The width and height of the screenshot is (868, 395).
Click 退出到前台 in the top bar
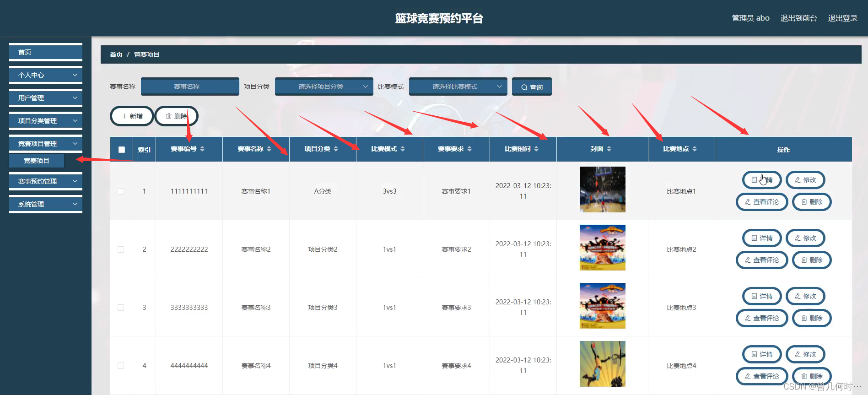pyautogui.click(x=798, y=18)
